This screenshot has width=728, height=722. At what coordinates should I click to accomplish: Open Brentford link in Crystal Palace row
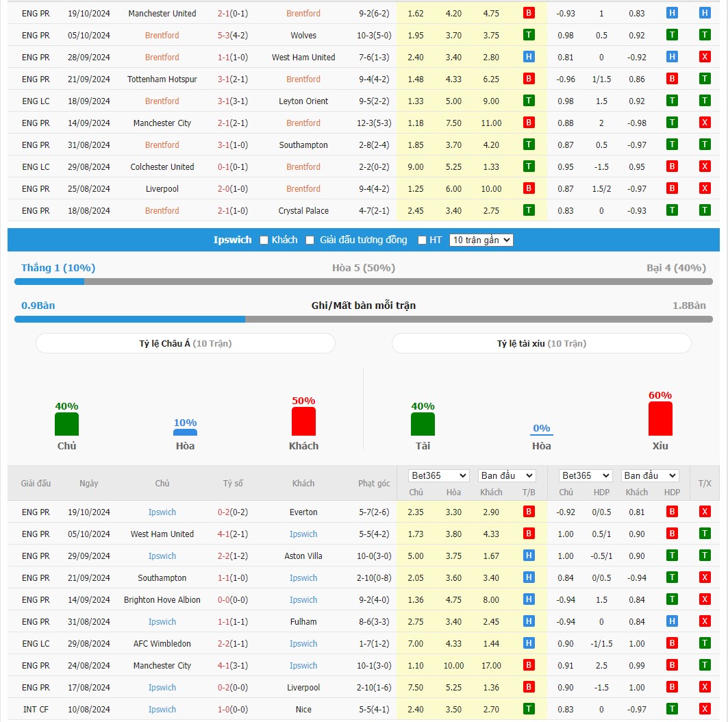(162, 211)
